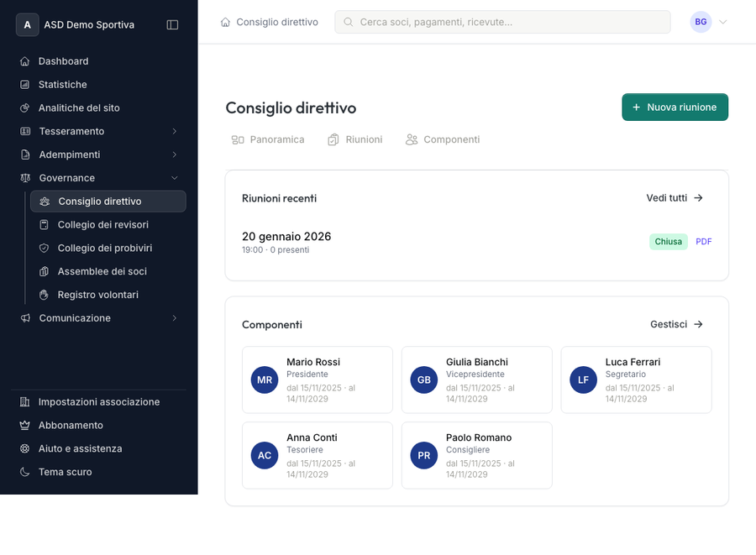Click the Abbonamento crown icon
This screenshot has width=756, height=555.
click(24, 426)
